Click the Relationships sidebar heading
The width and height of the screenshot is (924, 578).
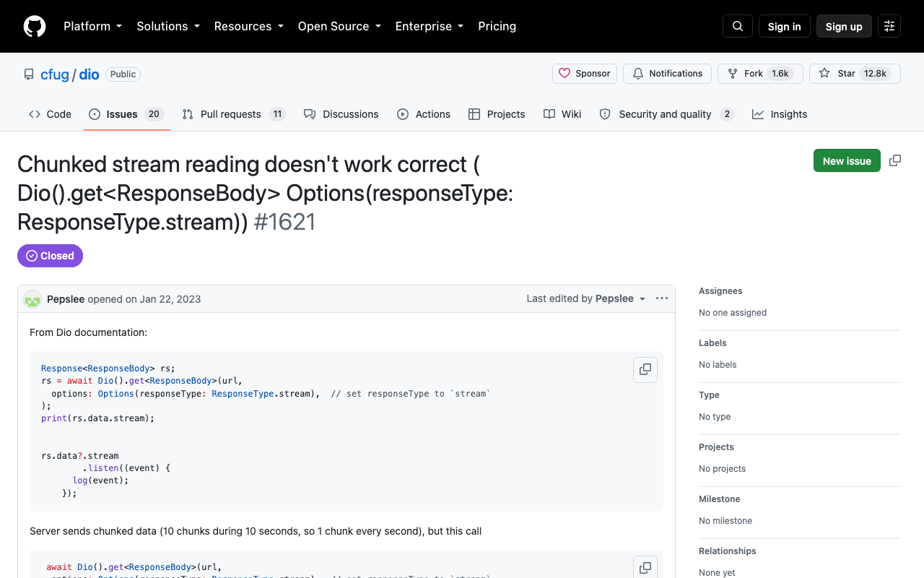point(728,551)
